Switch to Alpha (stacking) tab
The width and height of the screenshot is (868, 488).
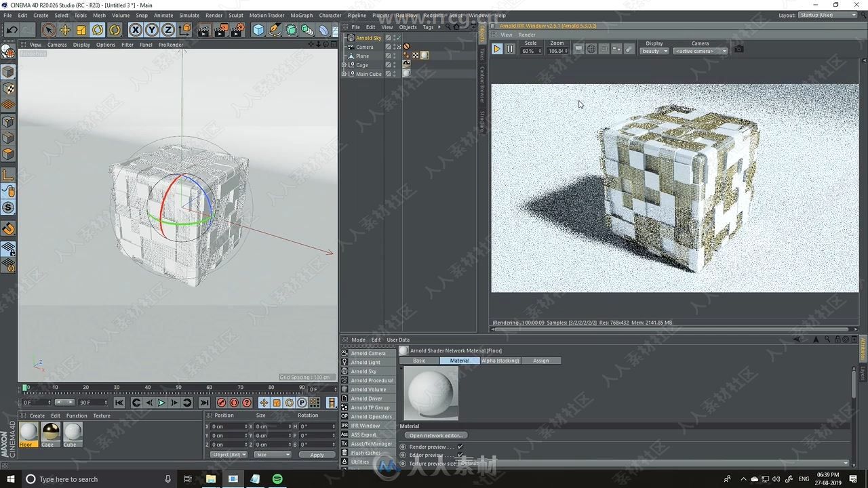[500, 361]
